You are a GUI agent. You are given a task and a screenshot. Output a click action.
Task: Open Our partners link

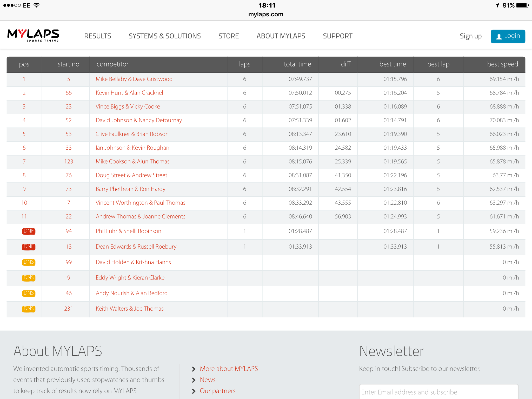[218, 391]
